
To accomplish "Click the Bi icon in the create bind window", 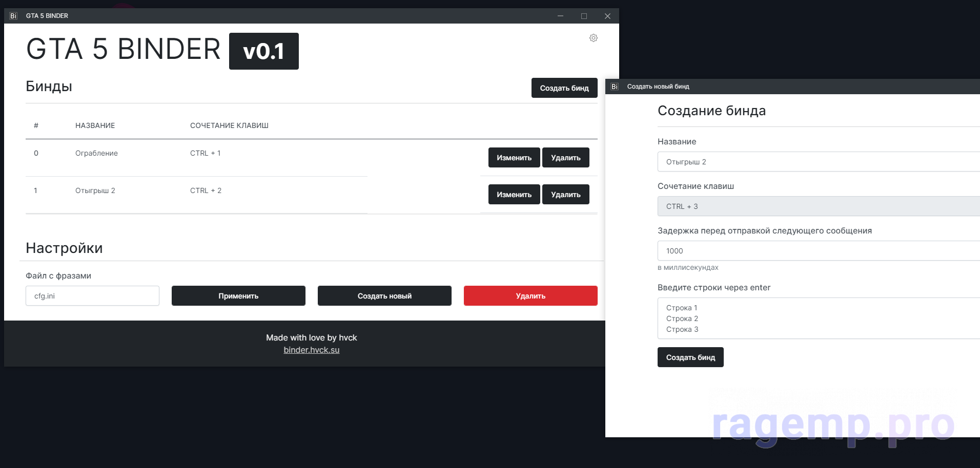I will [x=615, y=87].
